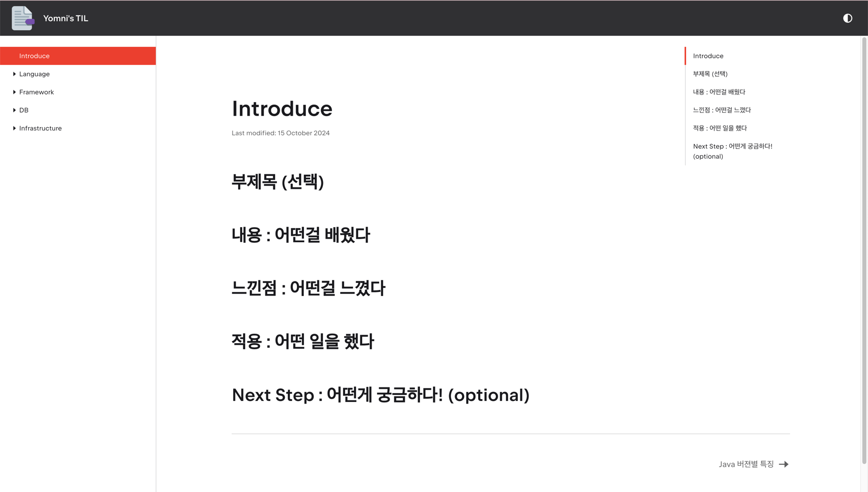
Task: Open the Infrastructure sidebar item
Action: (40, 128)
